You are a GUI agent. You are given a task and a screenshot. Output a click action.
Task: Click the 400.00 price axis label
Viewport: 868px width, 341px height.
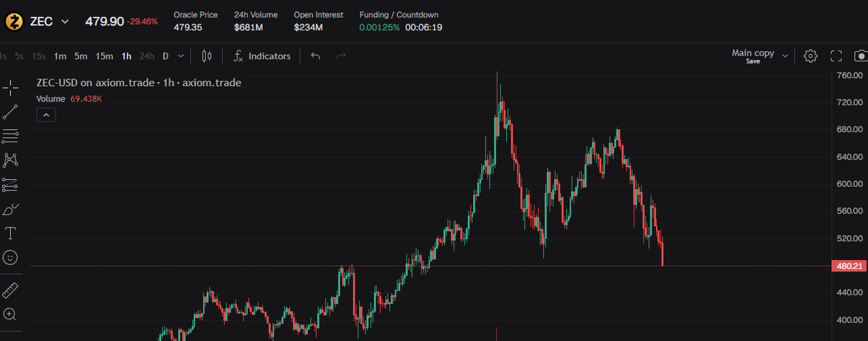pyautogui.click(x=851, y=319)
